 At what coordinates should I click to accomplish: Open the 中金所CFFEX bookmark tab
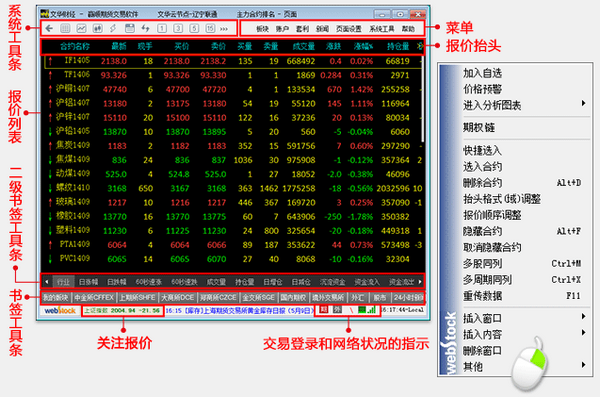pos(94,297)
